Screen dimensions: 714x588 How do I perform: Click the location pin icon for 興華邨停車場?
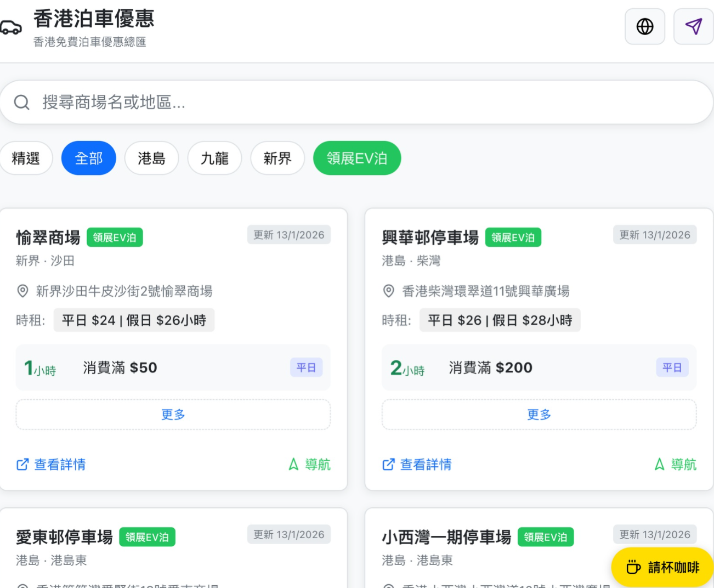pyautogui.click(x=388, y=291)
